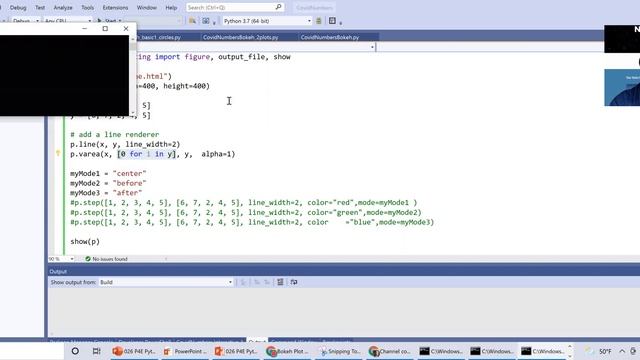Open the Show output from Build dropdown
640x360 pixels.
tap(166, 282)
